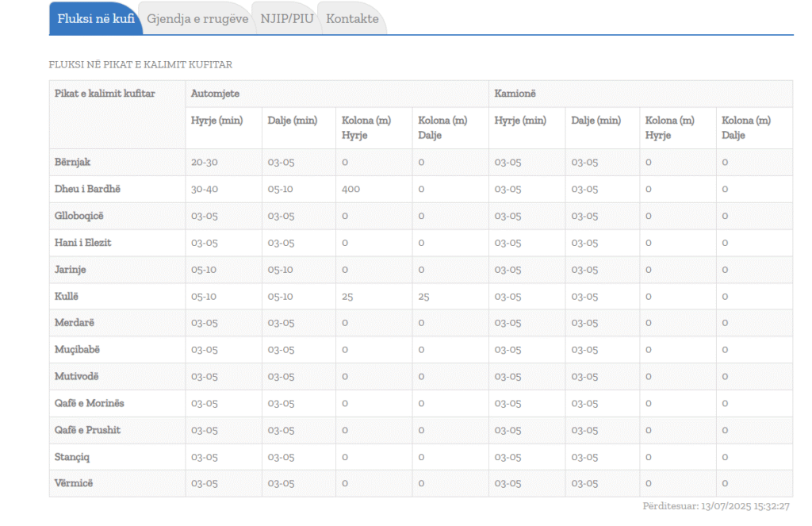Screen dimensions: 812x526
Task: Open the NJIP/PIU tab
Action: coord(287,19)
